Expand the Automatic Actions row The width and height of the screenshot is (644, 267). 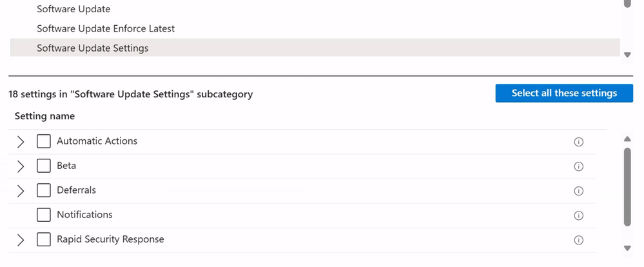pos(21,142)
